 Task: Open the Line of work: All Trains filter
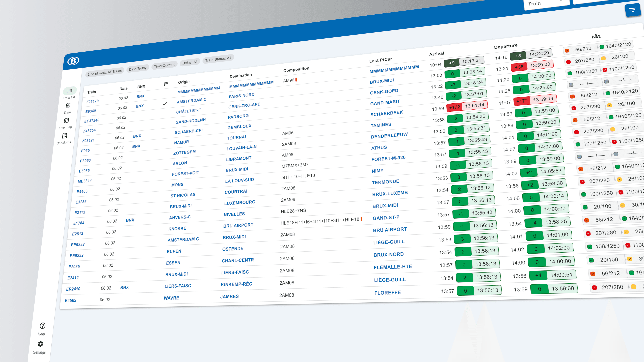pos(104,72)
